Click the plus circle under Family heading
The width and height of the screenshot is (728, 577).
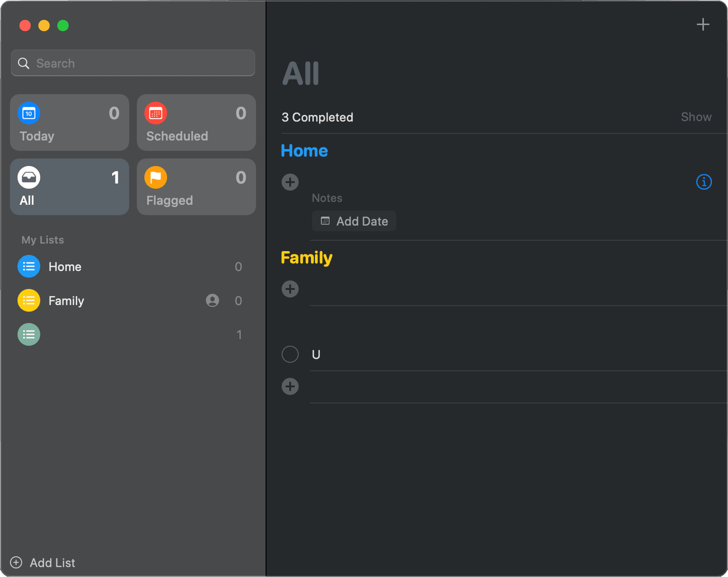pyautogui.click(x=290, y=289)
